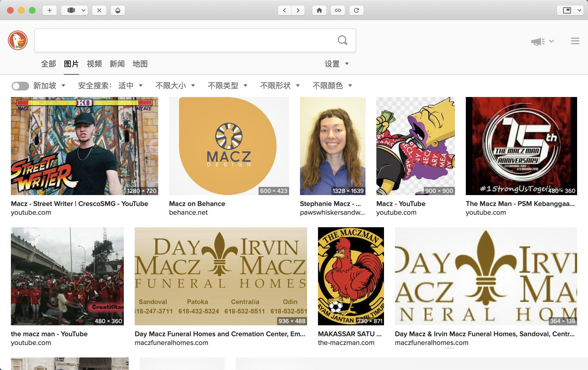Click the Macz - YouTube result title
The width and height of the screenshot is (588, 370).
(x=401, y=204)
